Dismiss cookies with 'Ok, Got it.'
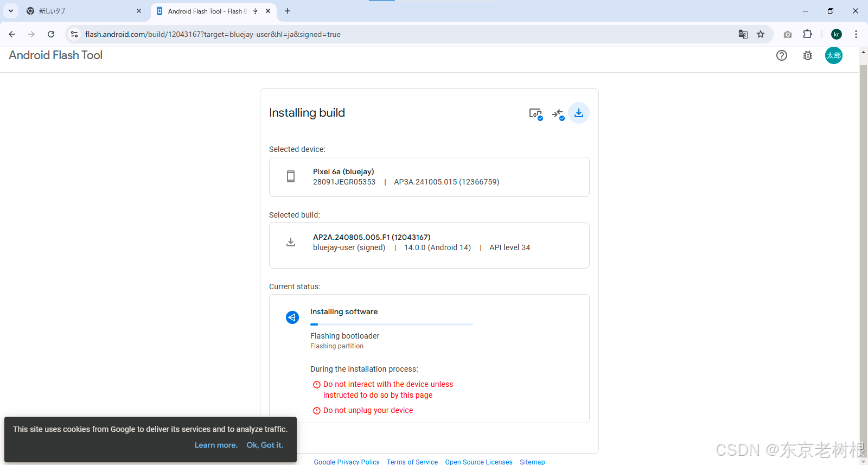 click(x=265, y=445)
